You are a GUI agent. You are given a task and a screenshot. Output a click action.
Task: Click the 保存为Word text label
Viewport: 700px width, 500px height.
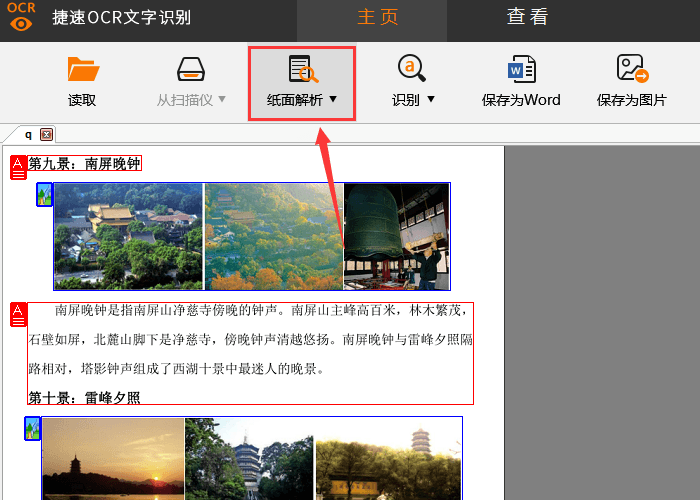521,100
